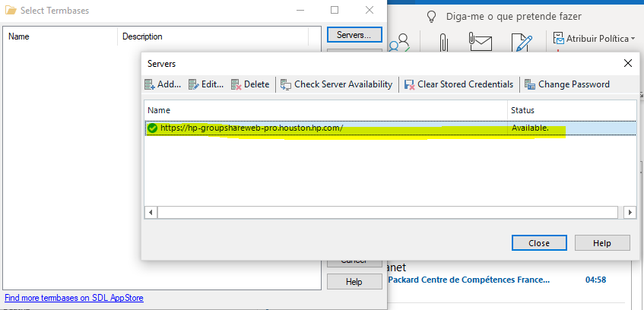Click the envelope icon in Outlook ribbon
This screenshot has height=310, width=644.
pyautogui.click(x=481, y=43)
